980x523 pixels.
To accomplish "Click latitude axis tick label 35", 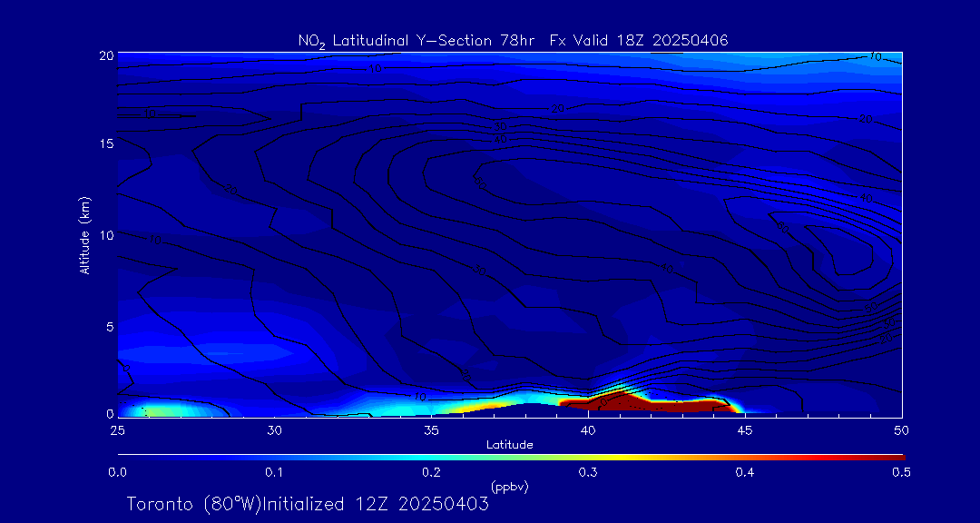I will 431,429.
